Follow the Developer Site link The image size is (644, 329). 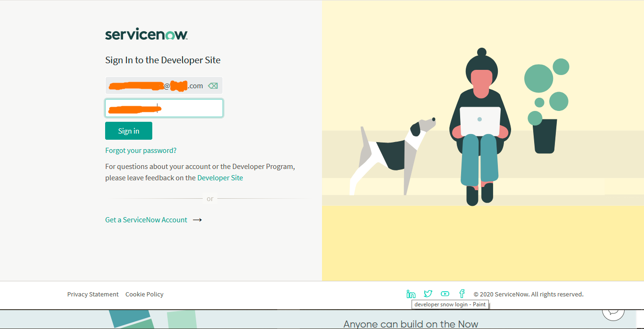pos(220,178)
